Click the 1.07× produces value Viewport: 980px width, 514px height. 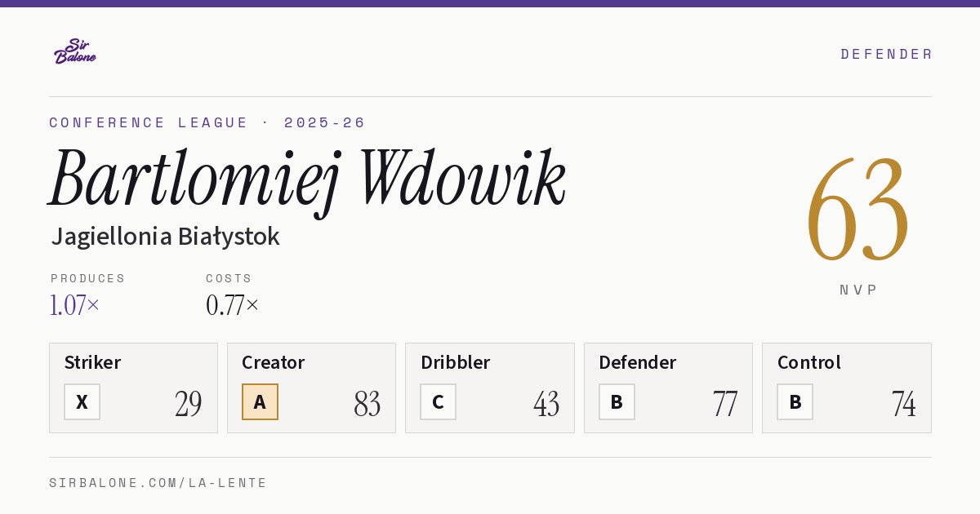(x=74, y=305)
